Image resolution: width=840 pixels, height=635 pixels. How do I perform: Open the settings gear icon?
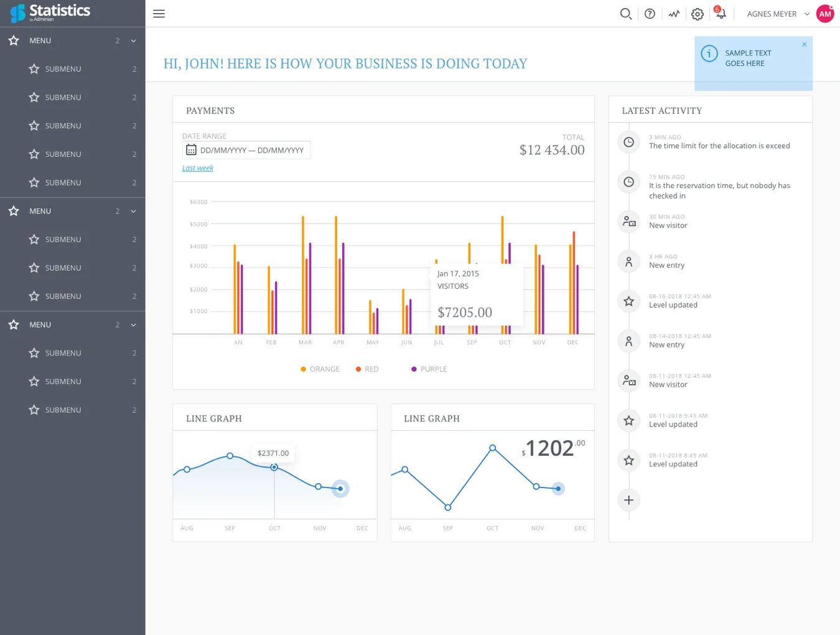[x=698, y=14]
